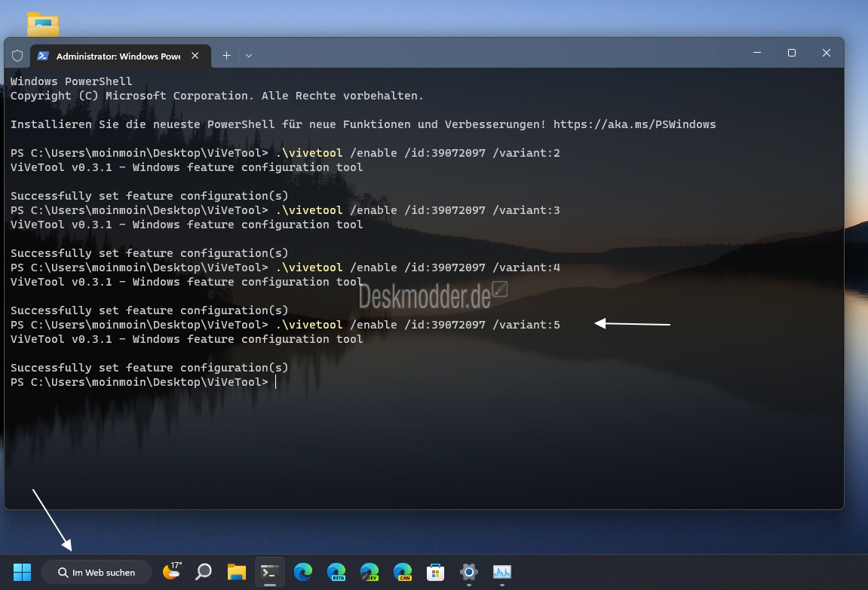Open the monitor graph app in taskbar
Image resolution: width=868 pixels, height=590 pixels.
(502, 572)
